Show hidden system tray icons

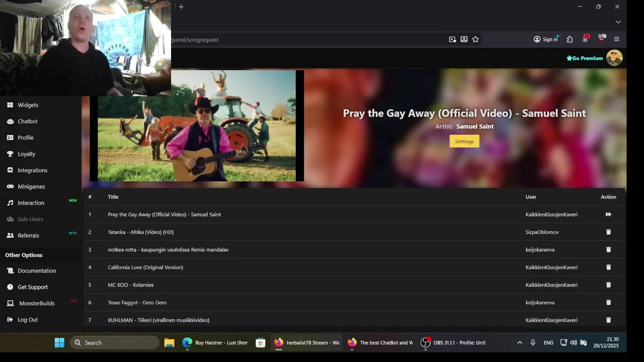[x=520, y=342]
